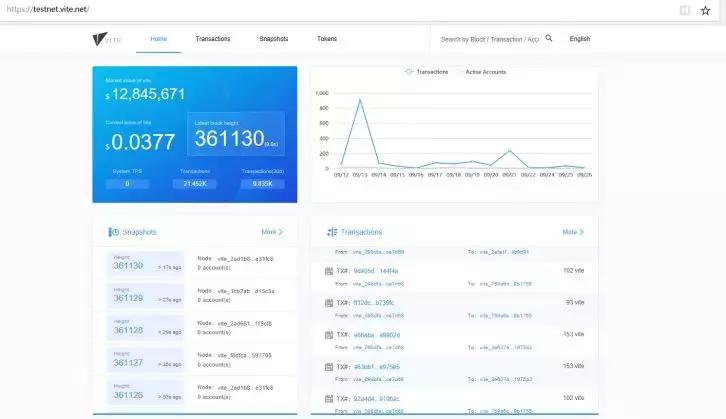The height and width of the screenshot is (419, 726).
Task: Toggle Transactions series in chart legend
Action: point(426,72)
